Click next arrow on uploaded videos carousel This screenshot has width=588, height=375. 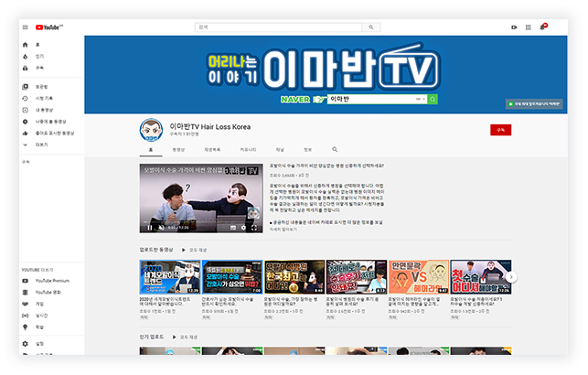[511, 277]
